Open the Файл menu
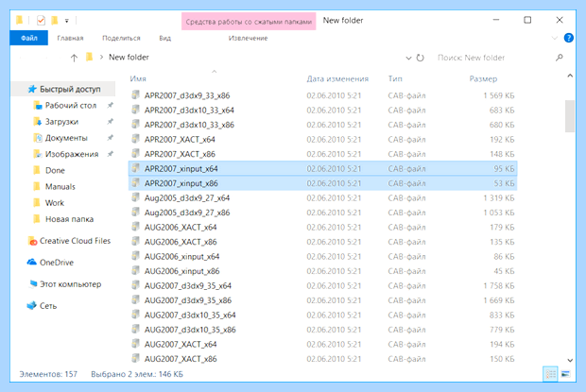This screenshot has width=586, height=392. 28,38
